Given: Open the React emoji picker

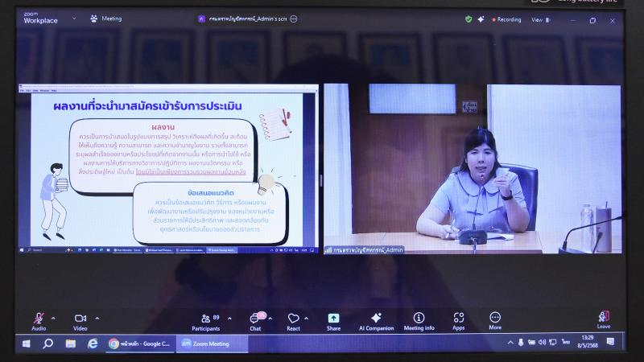Looking at the screenshot, I should (x=293, y=323).
